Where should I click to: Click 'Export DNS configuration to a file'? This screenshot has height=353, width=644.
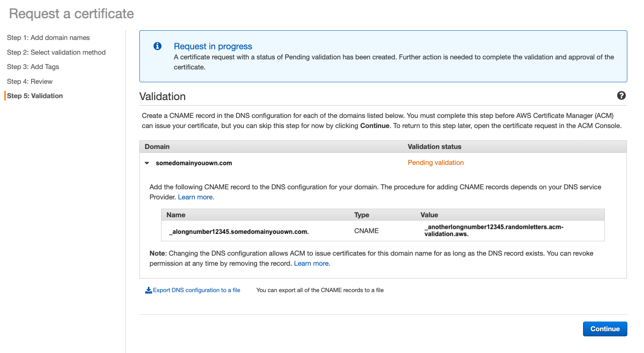click(196, 290)
